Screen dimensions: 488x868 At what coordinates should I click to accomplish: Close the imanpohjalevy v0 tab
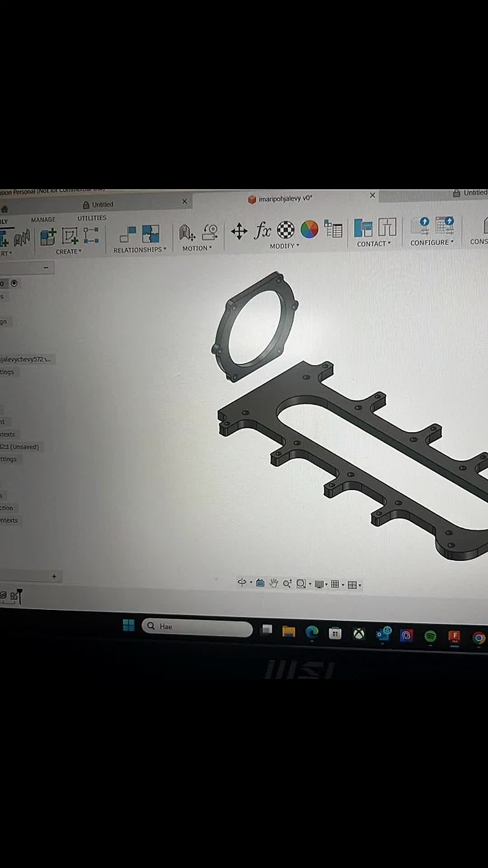coord(372,195)
